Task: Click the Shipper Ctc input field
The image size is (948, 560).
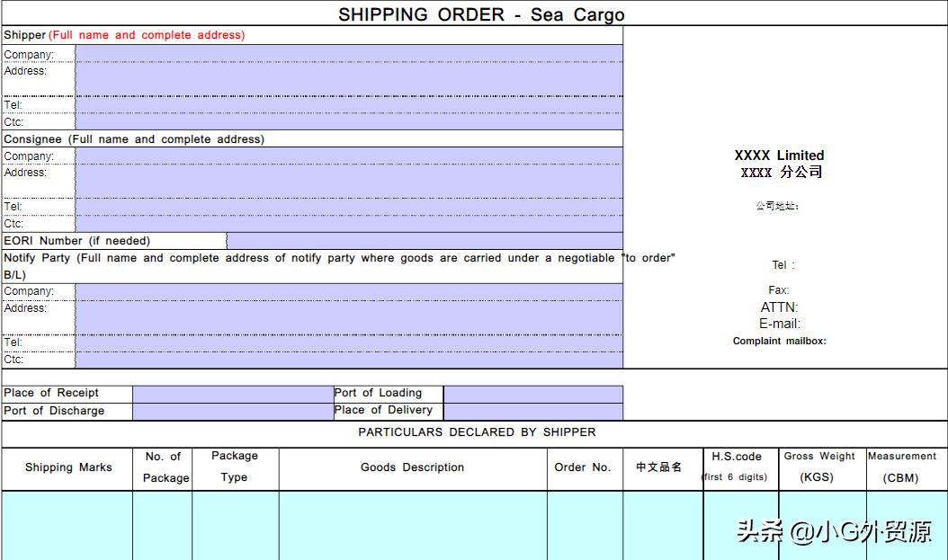Action: (349, 121)
